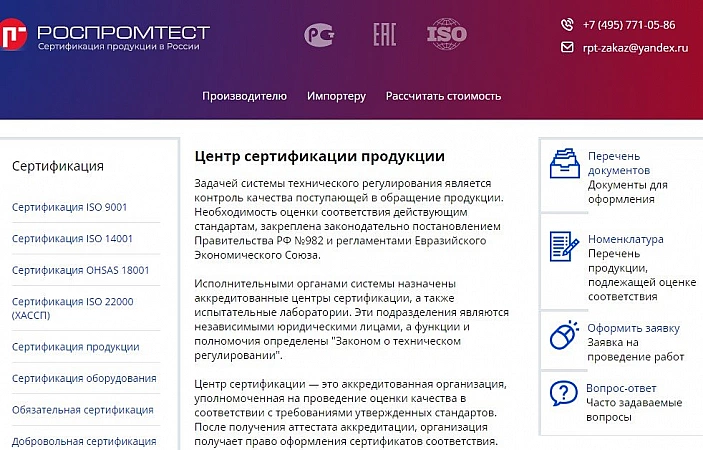The image size is (703, 450).
Task: Click the EAC certification mark icon
Action: click(385, 36)
